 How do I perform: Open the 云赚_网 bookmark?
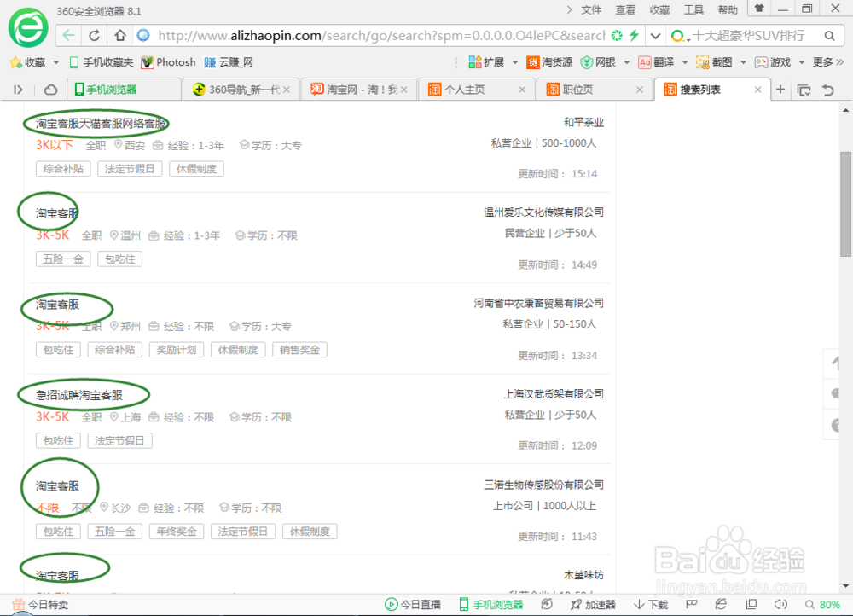[229, 62]
